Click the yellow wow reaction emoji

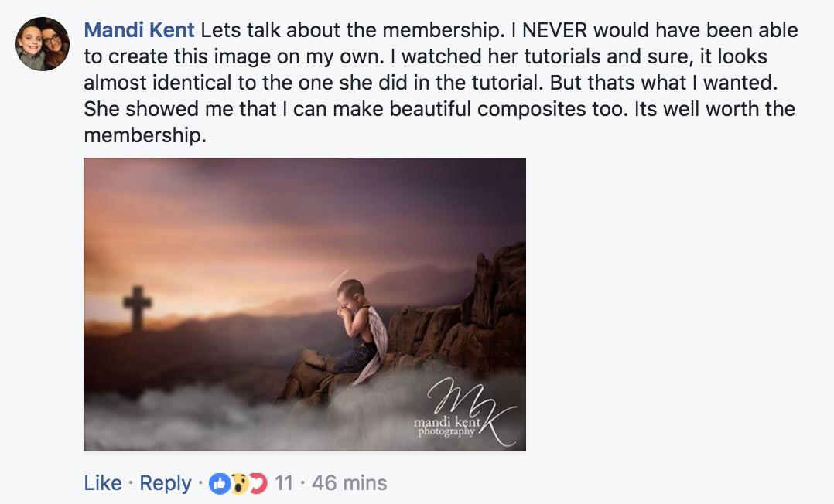pos(238,483)
